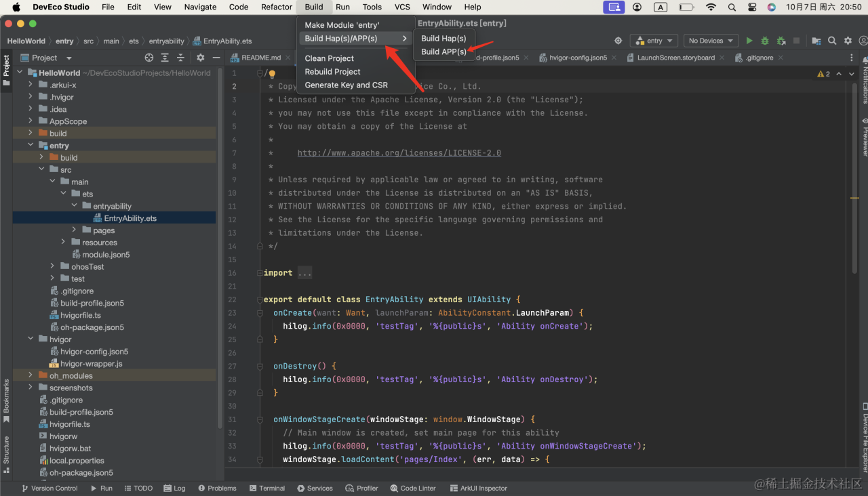Click the Wi-Fi icon in menu bar
Screen dimensions: 868x496
coord(711,7)
